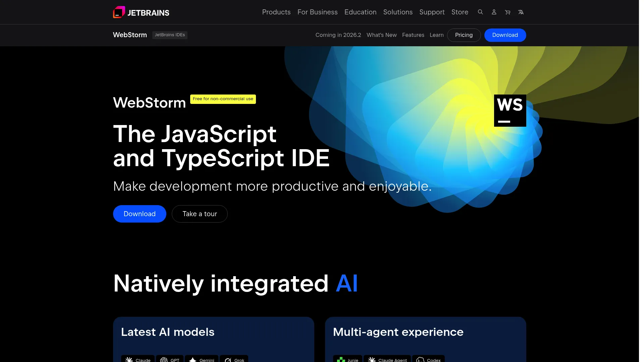This screenshot has height=362, width=644.
Task: Open the Store menu
Action: (460, 12)
